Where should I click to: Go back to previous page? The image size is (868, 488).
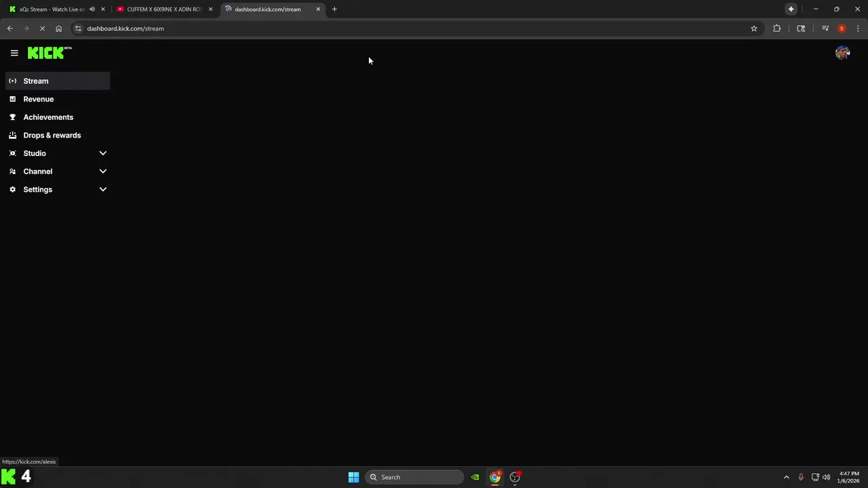9,28
